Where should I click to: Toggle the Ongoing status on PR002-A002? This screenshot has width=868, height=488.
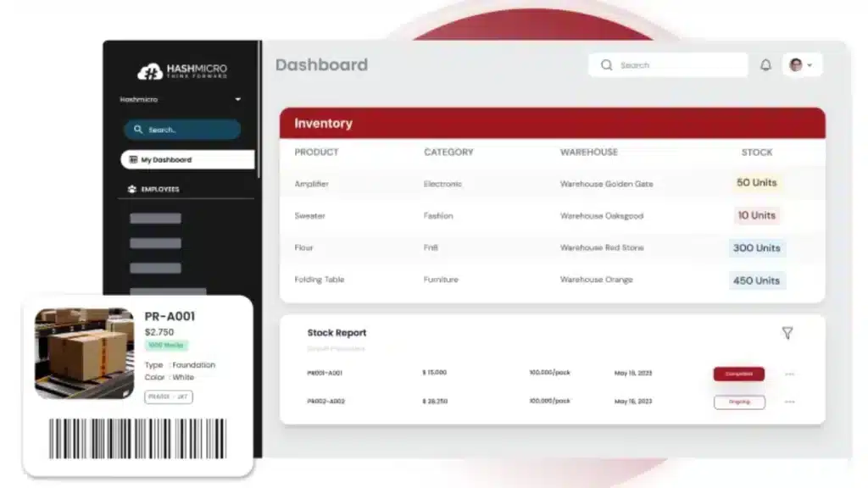click(738, 402)
